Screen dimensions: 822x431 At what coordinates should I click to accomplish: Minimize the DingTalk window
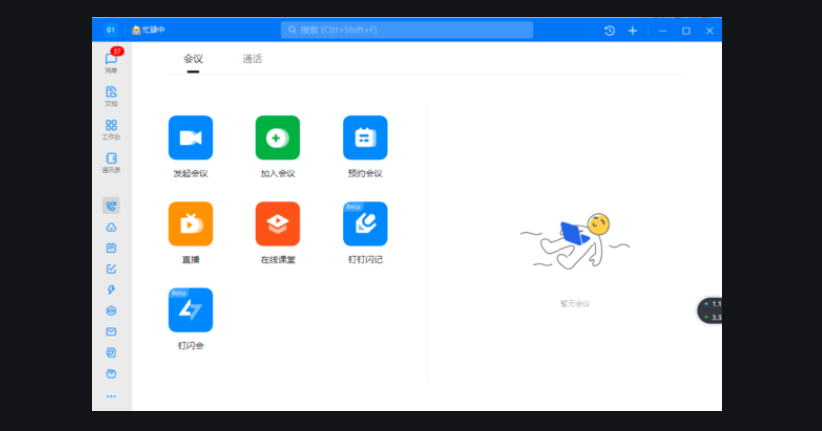tap(663, 31)
